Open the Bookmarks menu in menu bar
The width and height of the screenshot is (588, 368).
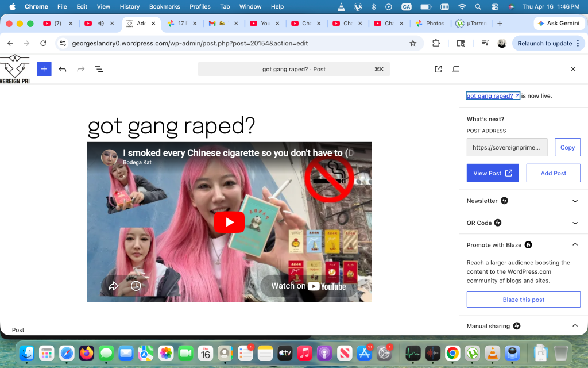click(164, 7)
